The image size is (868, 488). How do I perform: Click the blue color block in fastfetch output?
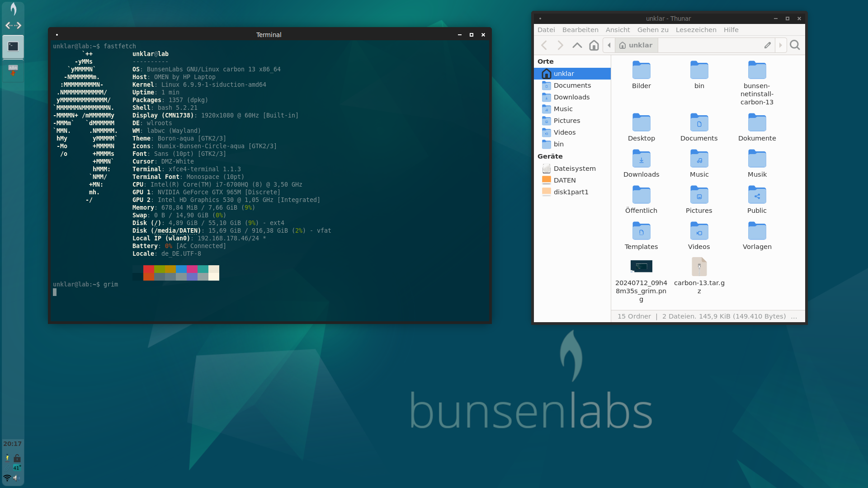click(x=181, y=269)
